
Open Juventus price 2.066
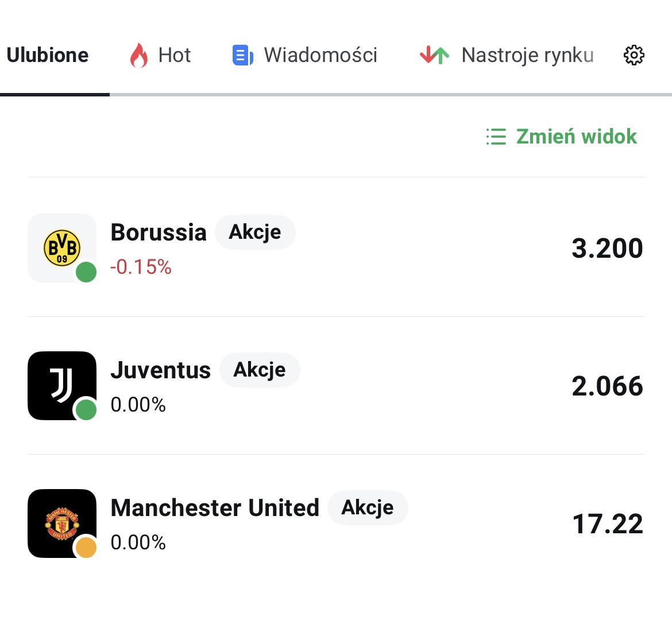(x=607, y=386)
